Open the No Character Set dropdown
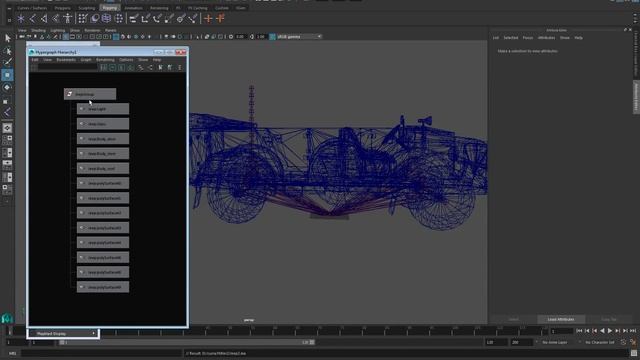The width and height of the screenshot is (640, 360). [600, 342]
